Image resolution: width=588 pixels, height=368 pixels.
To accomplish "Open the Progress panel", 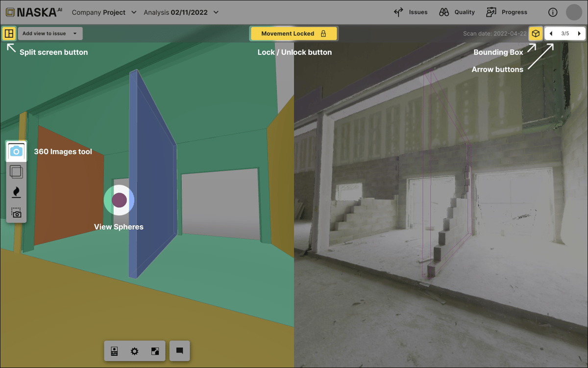I will [507, 12].
